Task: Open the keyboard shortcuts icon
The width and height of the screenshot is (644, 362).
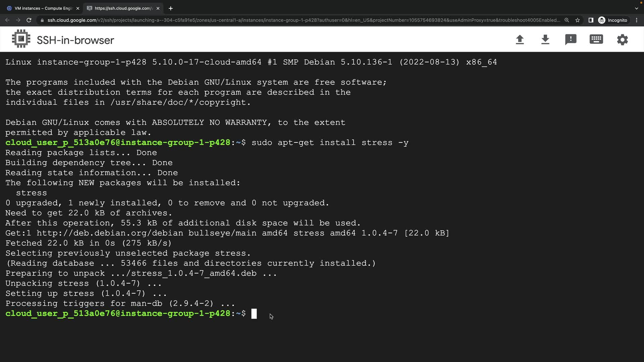Action: (596, 40)
